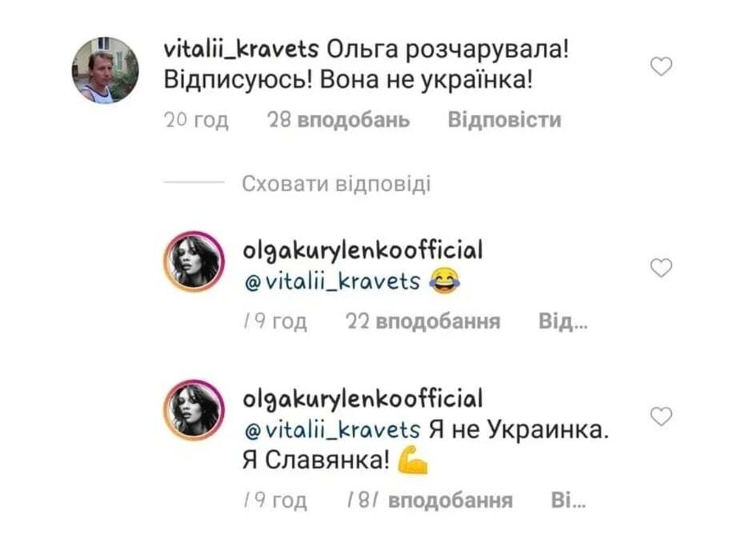Open olgakurylenkoofficial username on second reply
Viewport: 756px width, 554px height.
pyautogui.click(x=362, y=399)
